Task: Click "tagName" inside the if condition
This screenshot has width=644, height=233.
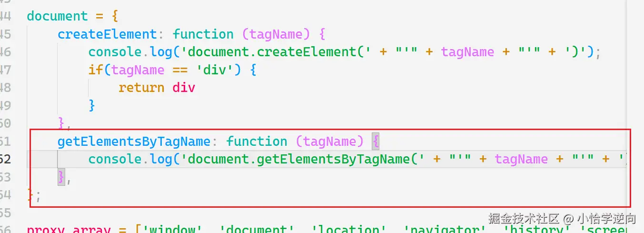Action: pos(138,70)
